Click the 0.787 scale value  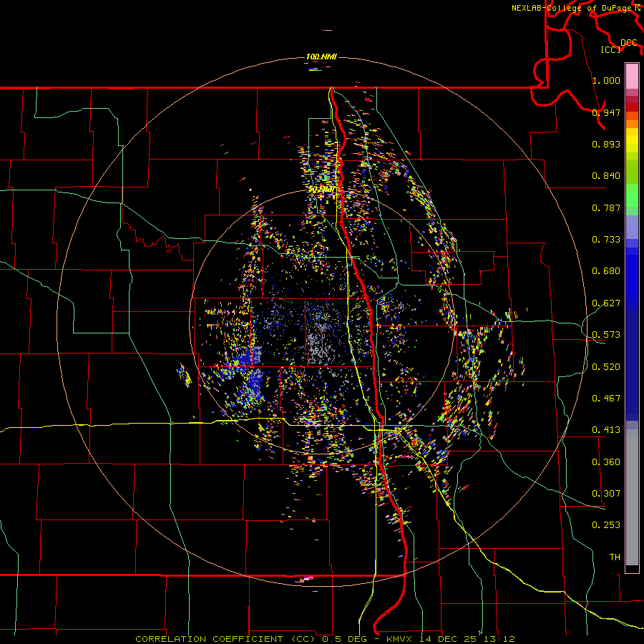606,208
